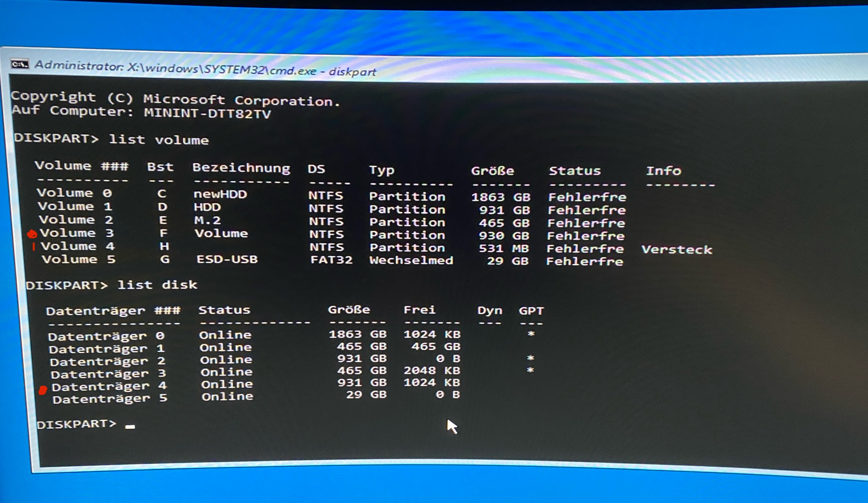Select the 'Datenträger 0' row label
This screenshot has height=503, width=868.
point(106,336)
